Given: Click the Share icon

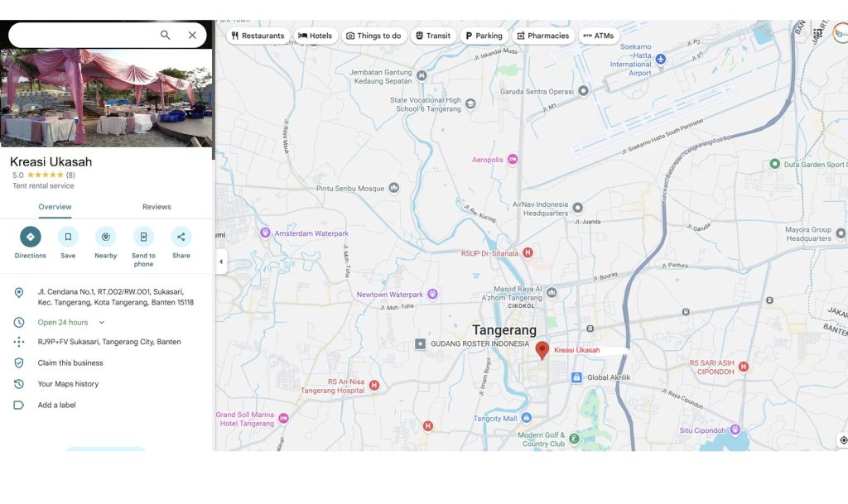Looking at the screenshot, I should [181, 237].
